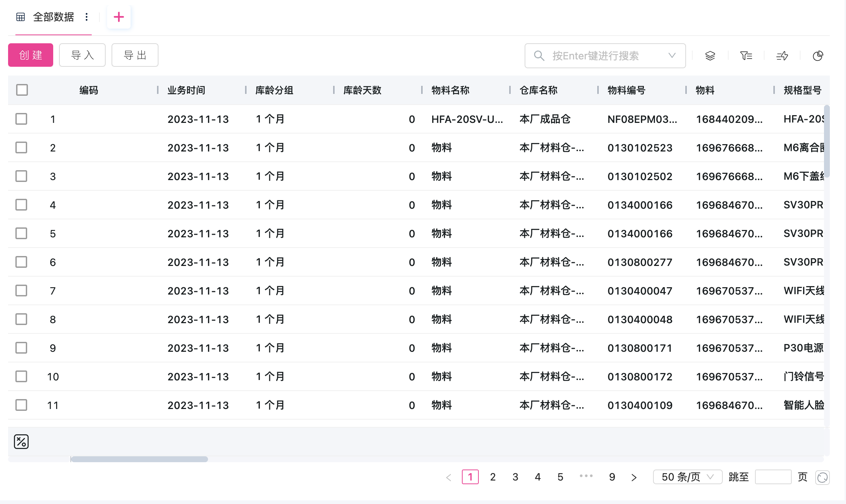Click the layers stack toolbar icon
The width and height of the screenshot is (846, 504).
[710, 56]
